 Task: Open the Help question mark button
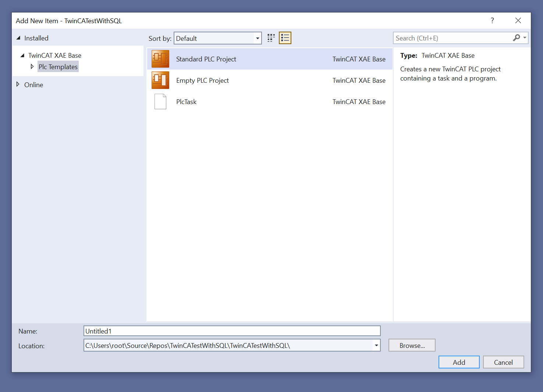[x=492, y=21]
